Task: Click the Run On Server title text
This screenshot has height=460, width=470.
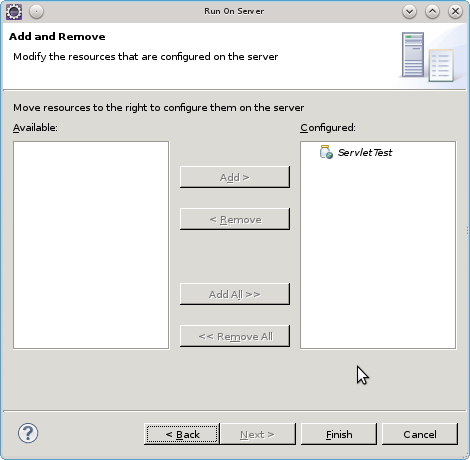Action: coord(234,11)
